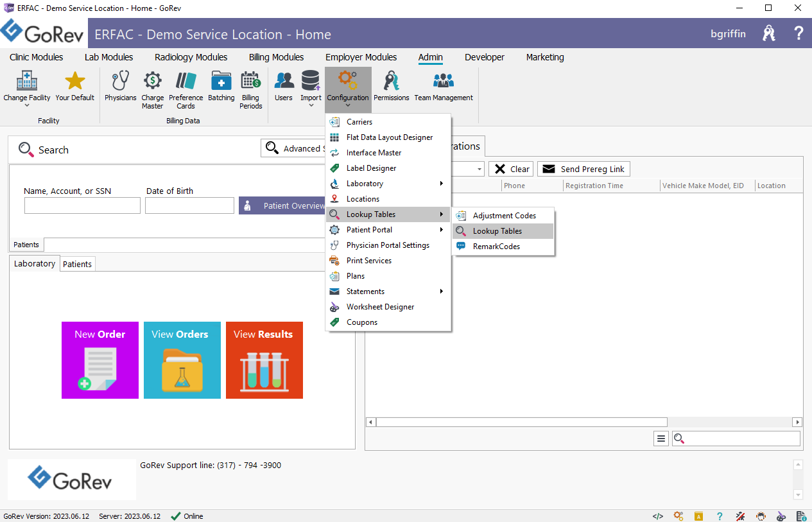Open Interface Master

pyautogui.click(x=388, y=153)
